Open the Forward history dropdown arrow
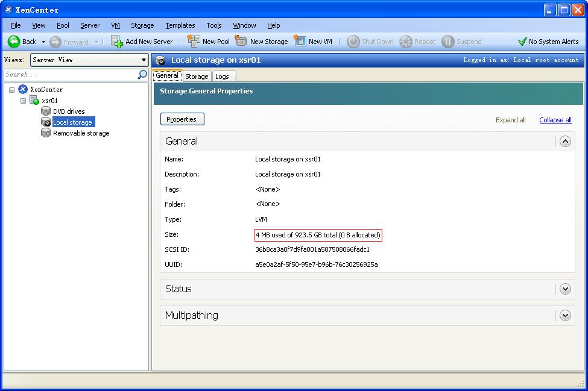 [x=96, y=42]
